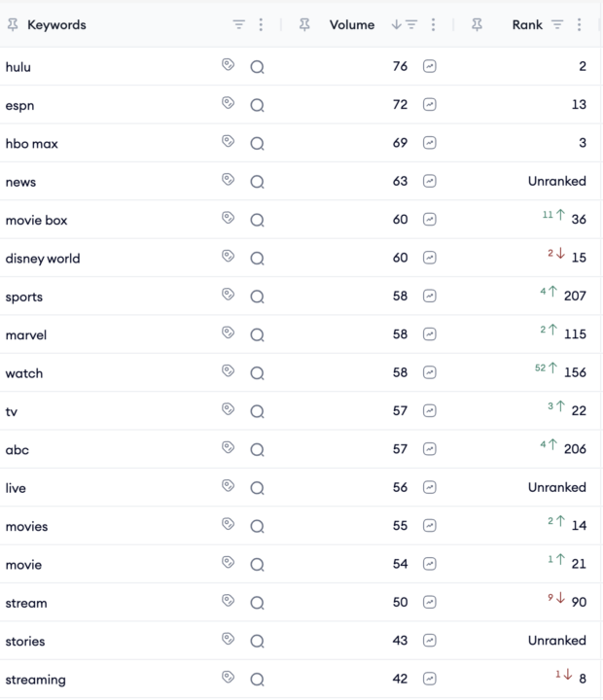Image resolution: width=603 pixels, height=700 pixels.
Task: Click the tag icon in news row
Action: 229,180
